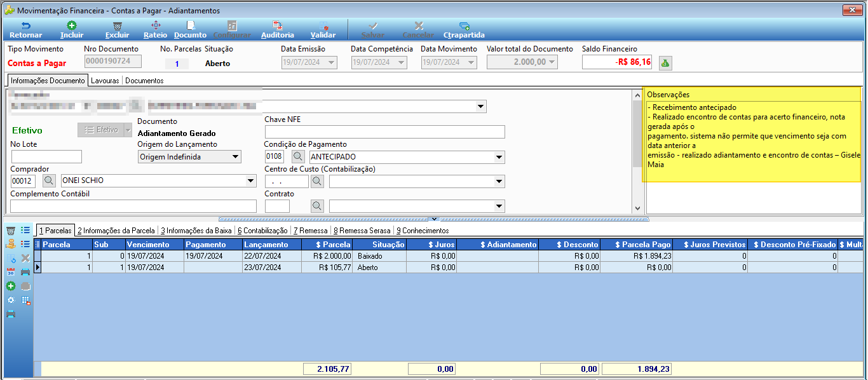Click the trash basket icon in the parcelas sidebar
This screenshot has width=868, height=380.
click(11, 230)
